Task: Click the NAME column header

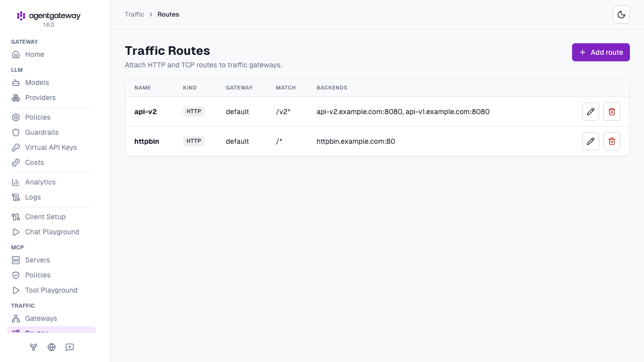Action: click(x=142, y=87)
